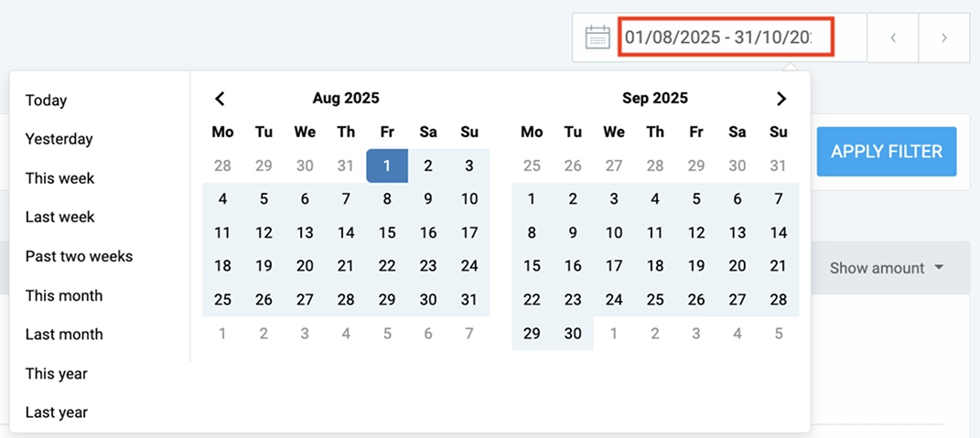Select the Last year preset
Image resolution: width=980 pixels, height=438 pixels.
[x=56, y=412]
